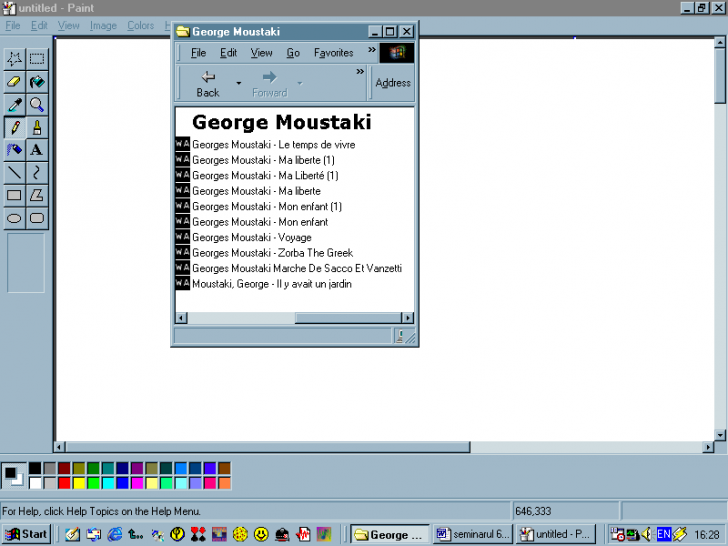Viewport: 728px width, 546px height.
Task: Select file 'Il y avait un jardin'
Action: point(272,284)
